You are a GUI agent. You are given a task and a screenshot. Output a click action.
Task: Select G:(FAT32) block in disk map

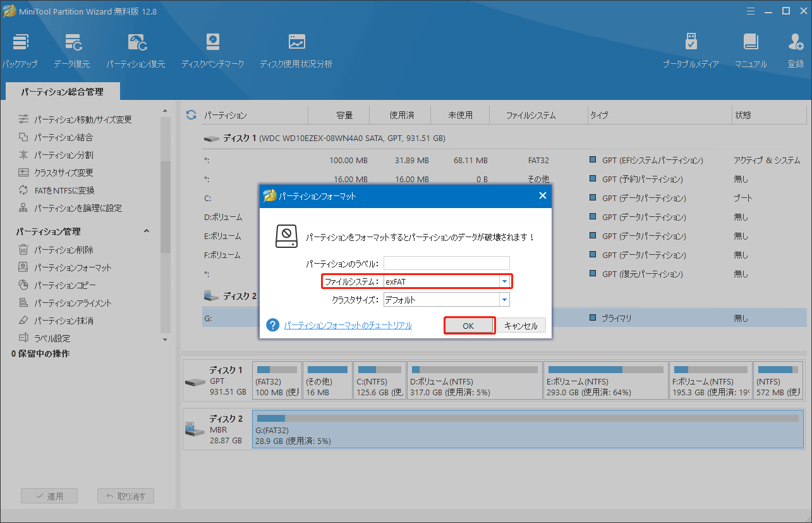528,429
